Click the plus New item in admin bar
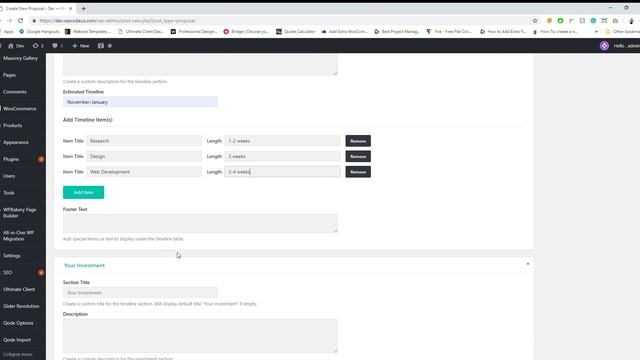Viewport: 640px width, 360px height. pyautogui.click(x=81, y=46)
